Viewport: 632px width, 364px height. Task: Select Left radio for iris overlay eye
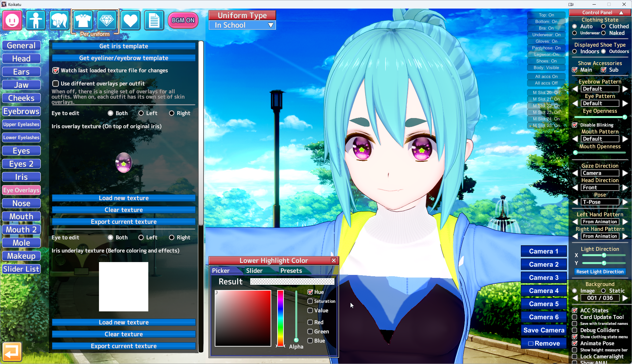pos(141,113)
